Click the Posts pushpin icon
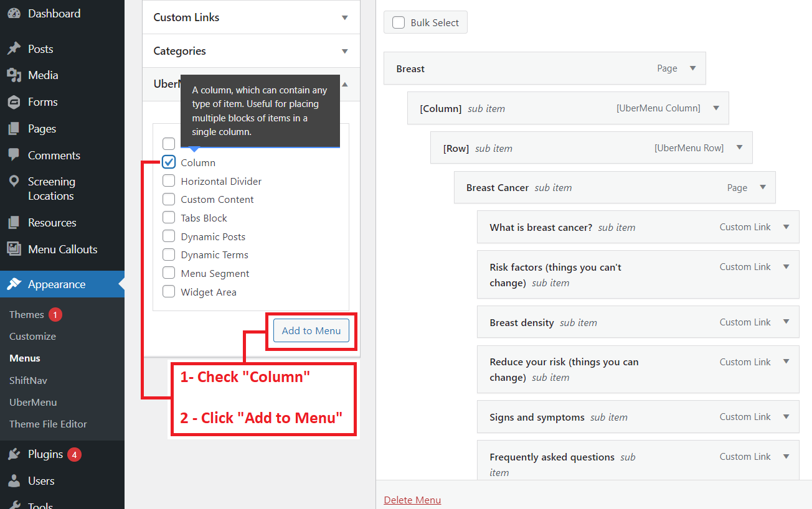This screenshot has height=509, width=812. [14, 49]
